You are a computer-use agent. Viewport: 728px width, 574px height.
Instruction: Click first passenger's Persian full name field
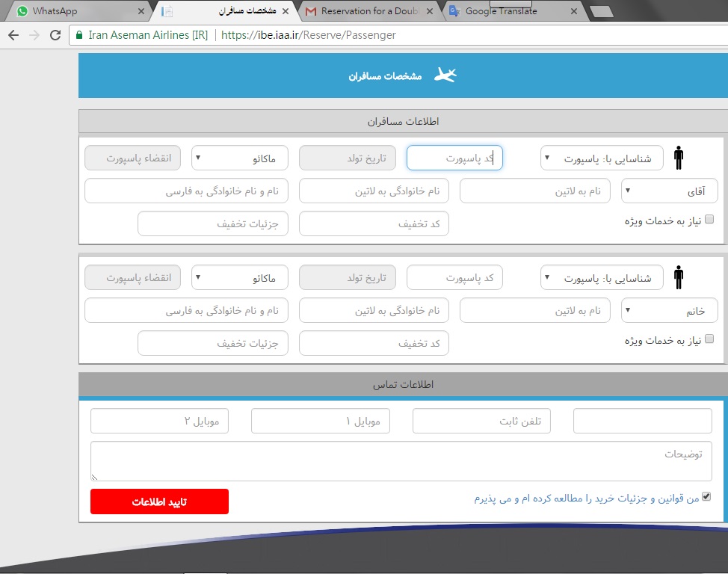click(186, 191)
